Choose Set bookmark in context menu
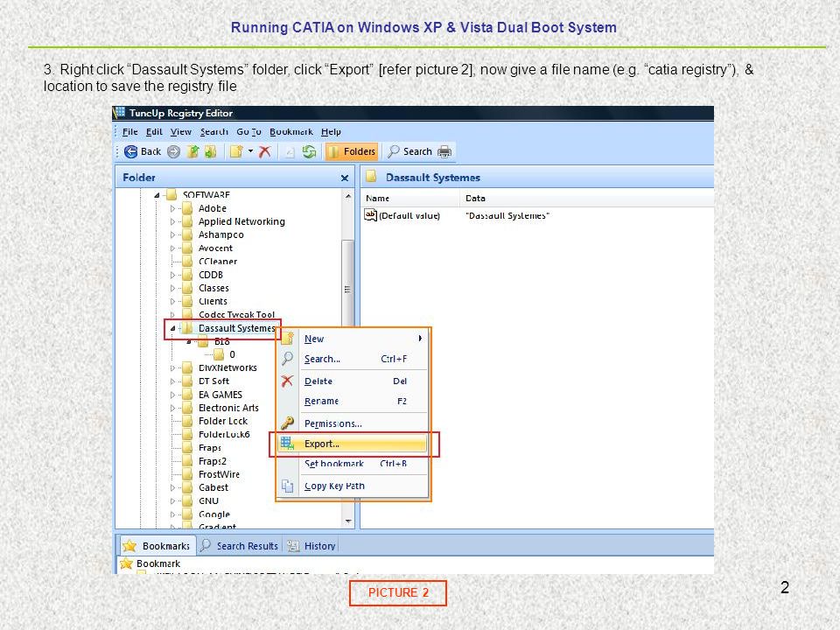The height and width of the screenshot is (630, 840). coord(353,464)
